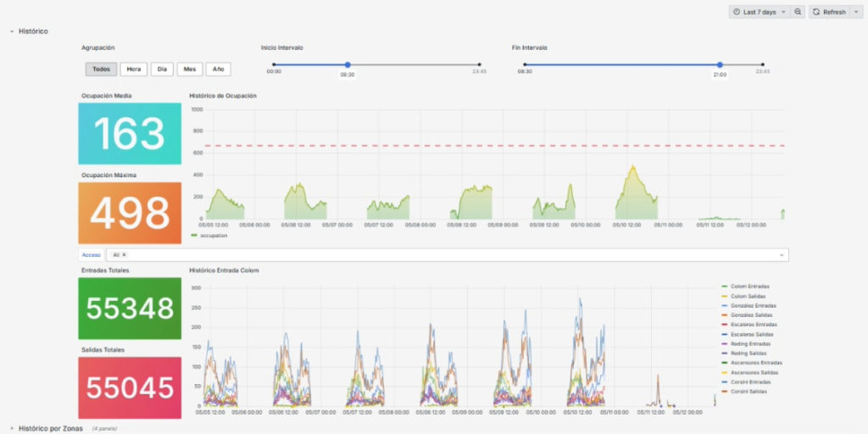Select the Hora grouping option
Image resolution: width=868 pixels, height=434 pixels.
click(x=133, y=70)
